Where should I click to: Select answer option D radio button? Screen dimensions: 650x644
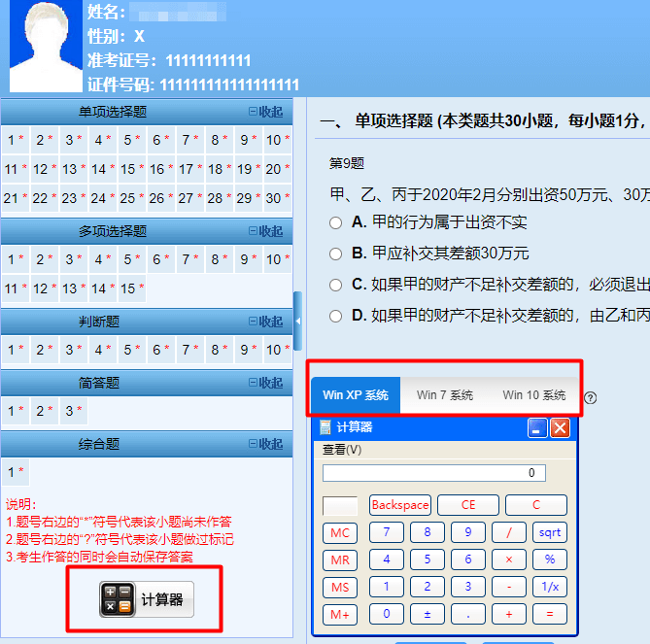335,317
